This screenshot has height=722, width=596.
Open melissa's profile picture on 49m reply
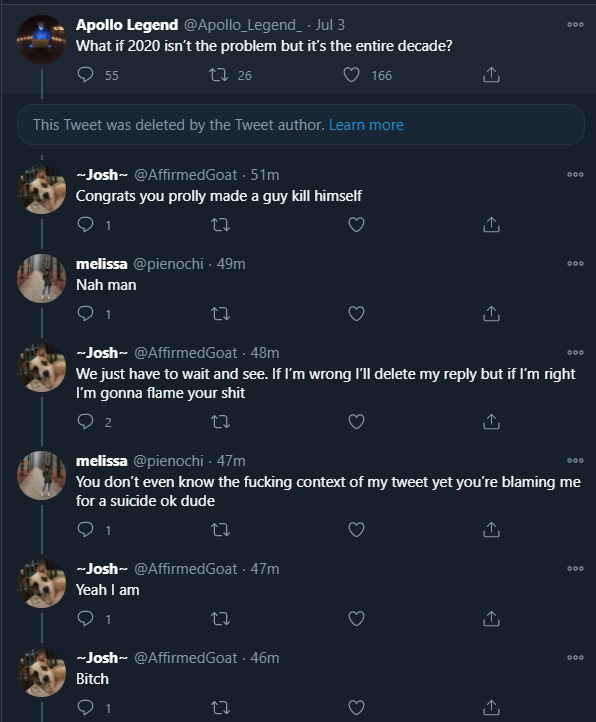[41, 278]
